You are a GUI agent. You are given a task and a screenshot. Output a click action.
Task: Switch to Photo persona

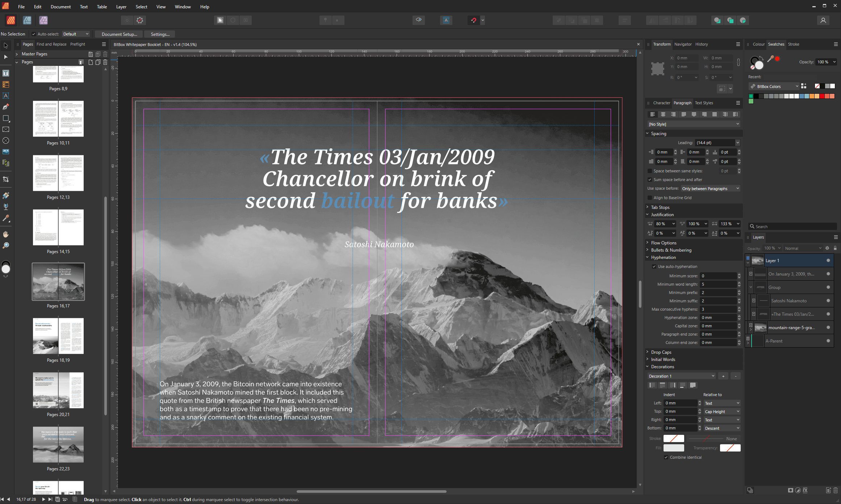coord(43,20)
